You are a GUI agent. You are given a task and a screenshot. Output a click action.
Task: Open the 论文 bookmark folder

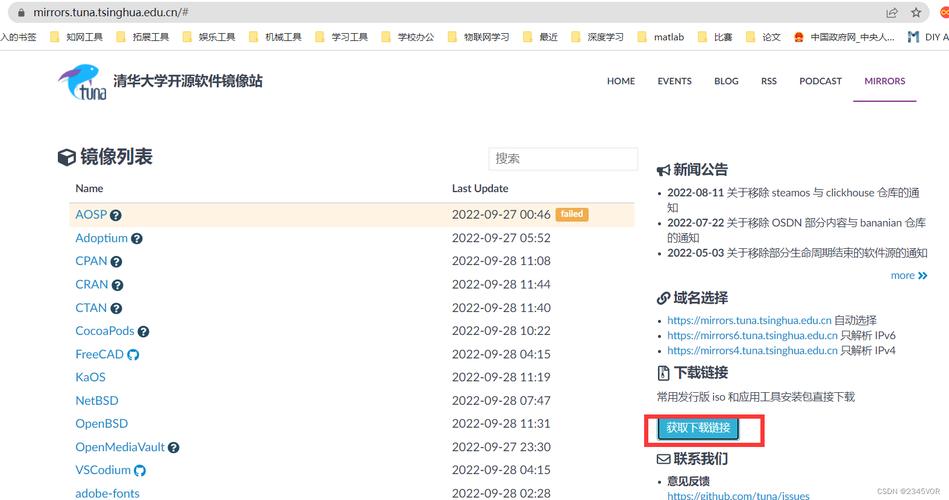(763, 37)
